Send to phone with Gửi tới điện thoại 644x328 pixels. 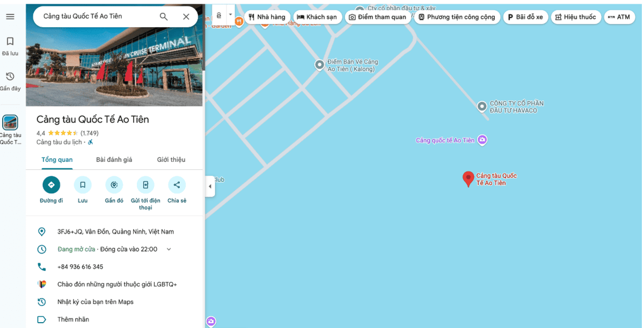(145, 185)
